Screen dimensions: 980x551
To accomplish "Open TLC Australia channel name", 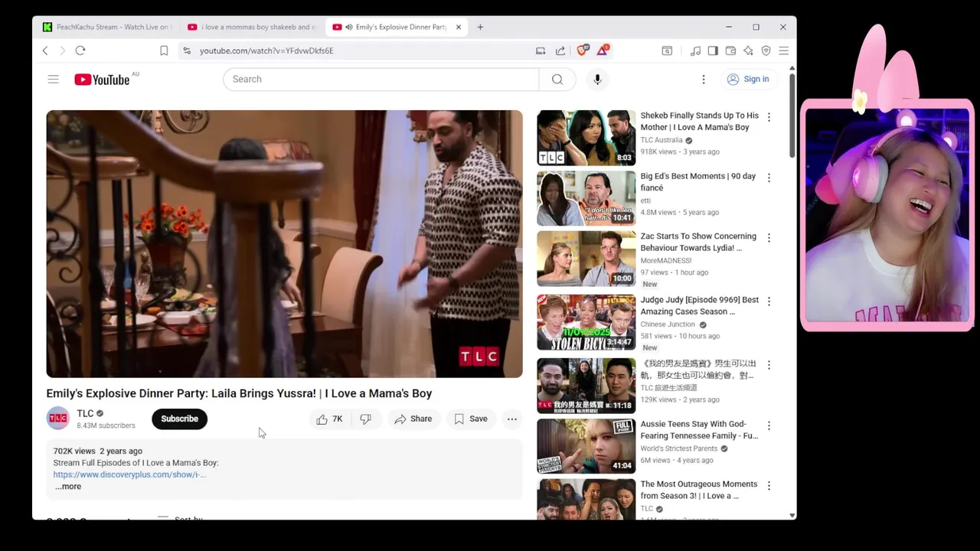I will [x=661, y=140].
